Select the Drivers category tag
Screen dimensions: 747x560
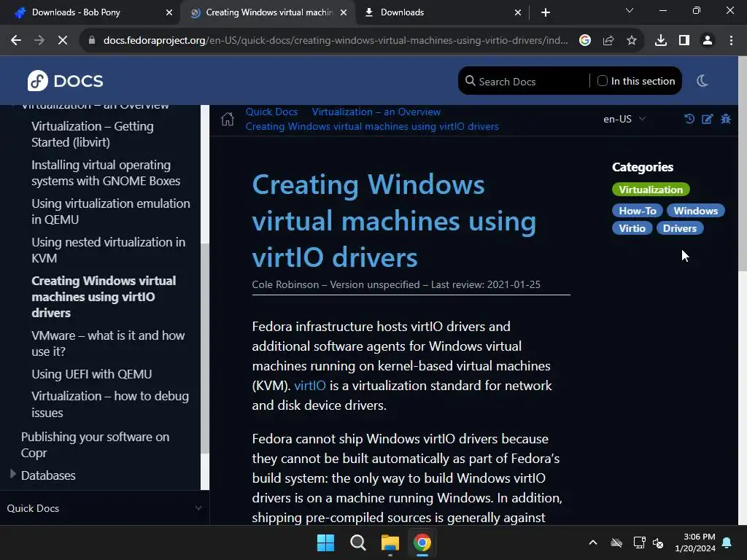coord(680,228)
